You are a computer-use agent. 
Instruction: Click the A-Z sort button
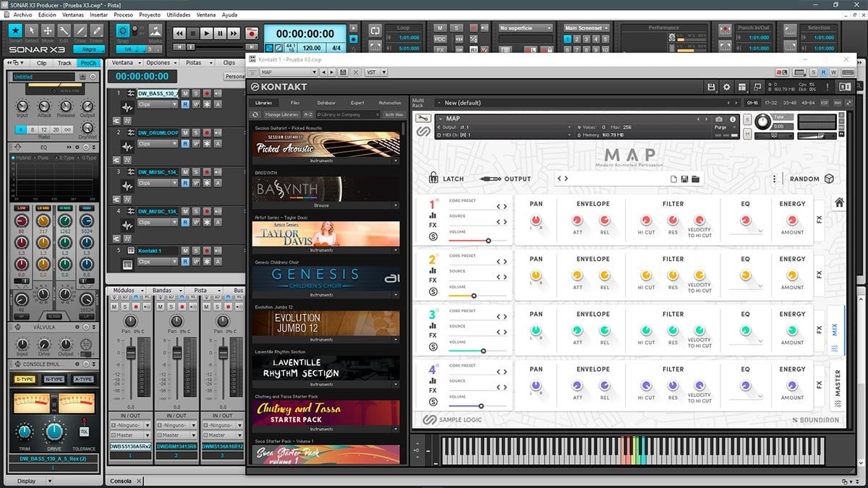(x=308, y=114)
